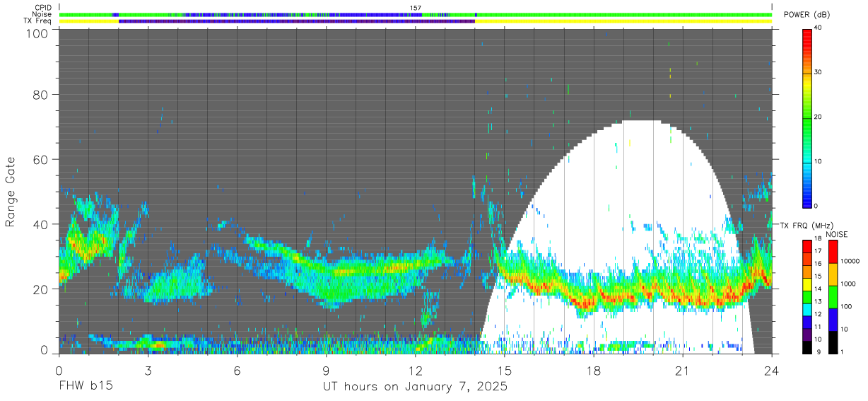Click the purple TX Freq strip near 9 UT
This screenshot has width=868, height=401.
297,21
